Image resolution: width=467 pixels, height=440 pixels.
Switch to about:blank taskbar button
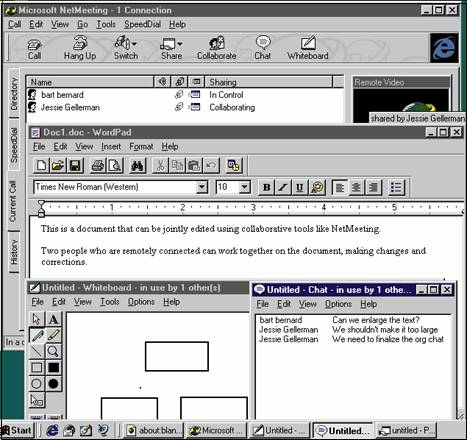pos(155,431)
